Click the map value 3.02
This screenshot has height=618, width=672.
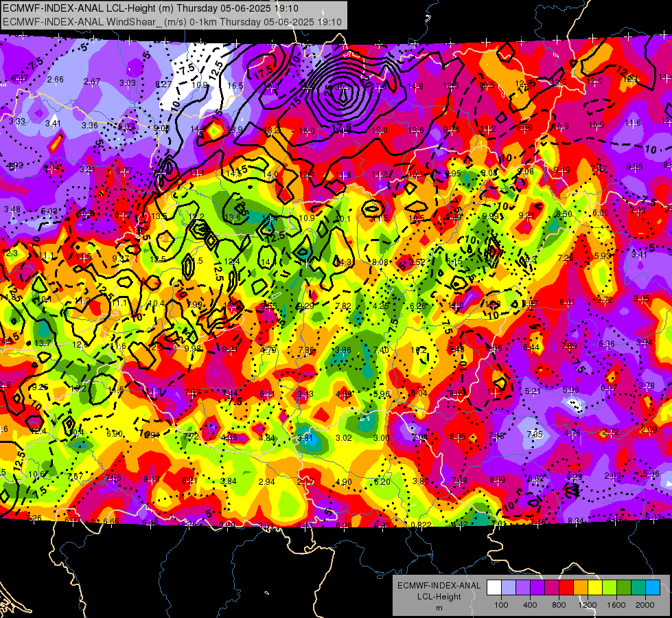pos(344,438)
